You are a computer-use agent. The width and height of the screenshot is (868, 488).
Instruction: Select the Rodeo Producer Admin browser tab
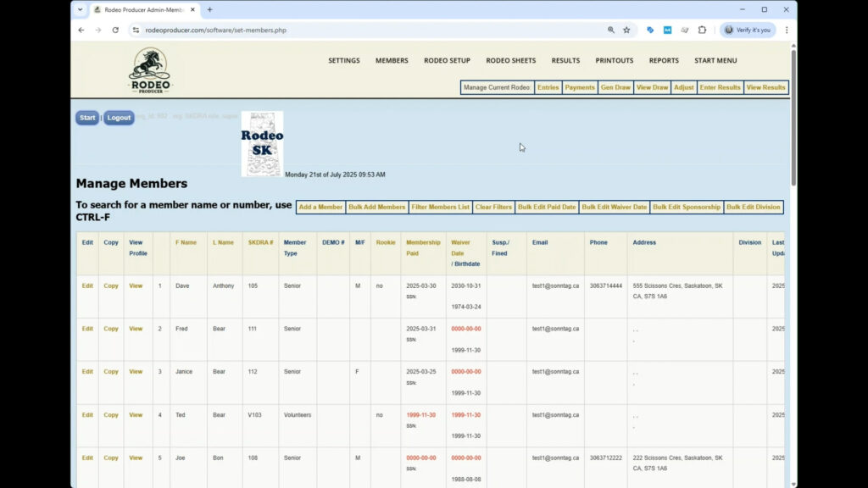[x=144, y=9]
